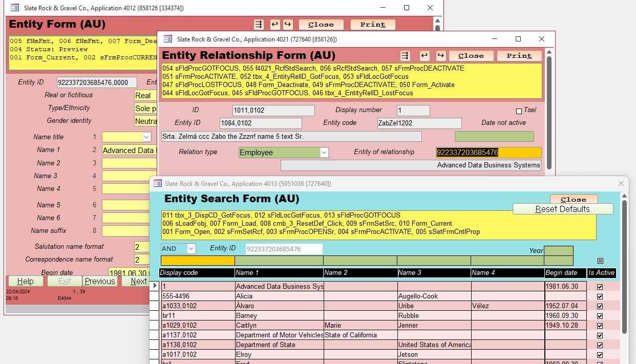The width and height of the screenshot is (636, 364).
Task: Click the Entity of relationship input field
Action: 488,153
